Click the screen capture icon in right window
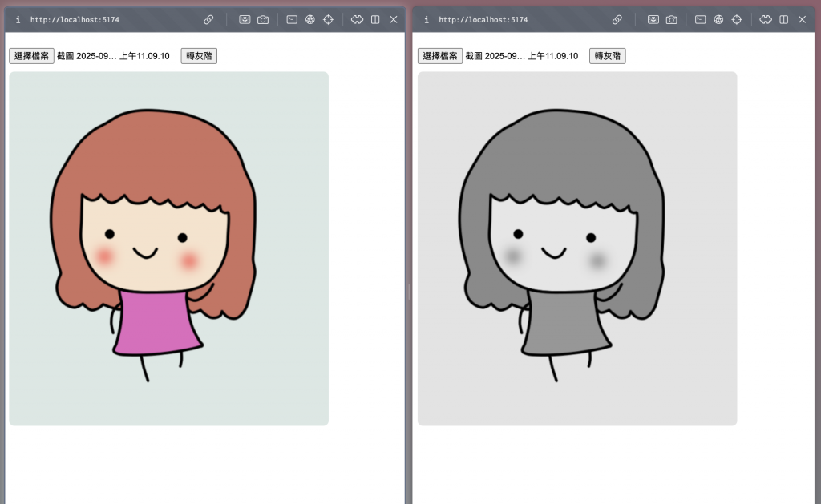Image resolution: width=821 pixels, height=504 pixels. click(x=653, y=20)
